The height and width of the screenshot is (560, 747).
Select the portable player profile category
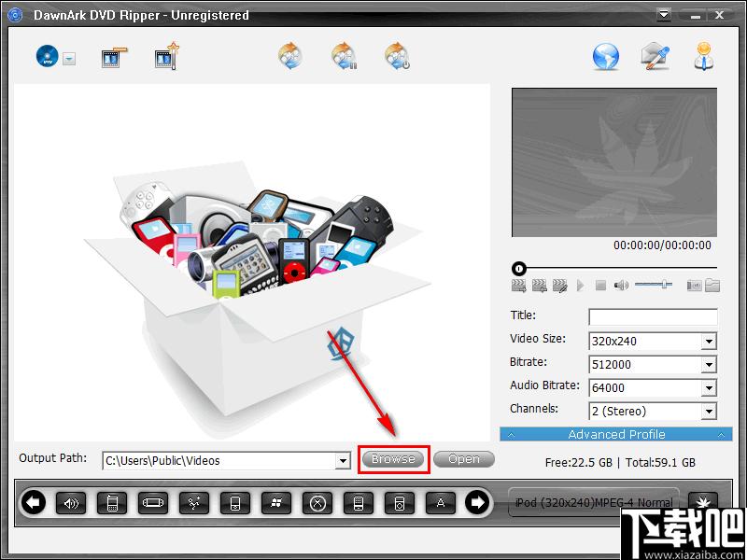click(235, 502)
